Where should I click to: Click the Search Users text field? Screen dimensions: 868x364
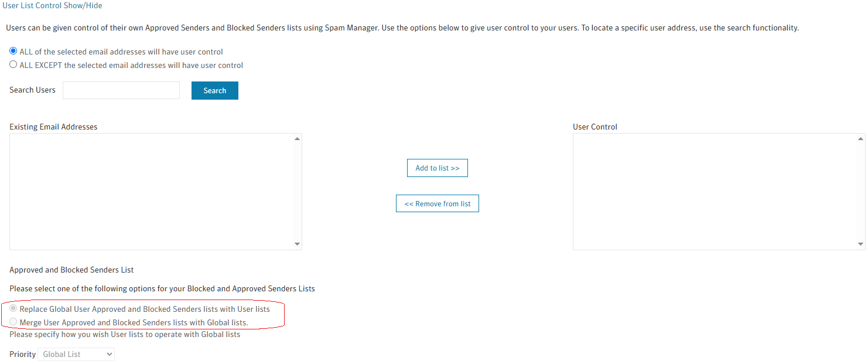[x=121, y=90]
